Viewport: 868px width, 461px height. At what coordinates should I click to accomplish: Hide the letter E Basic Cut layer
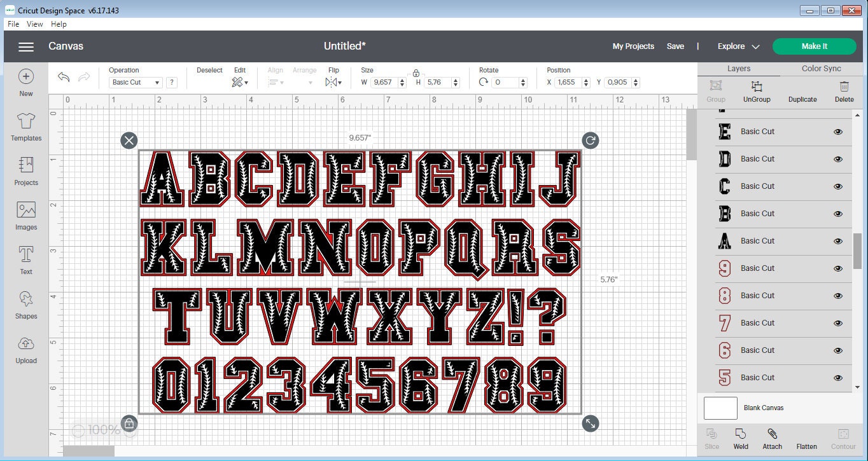838,132
